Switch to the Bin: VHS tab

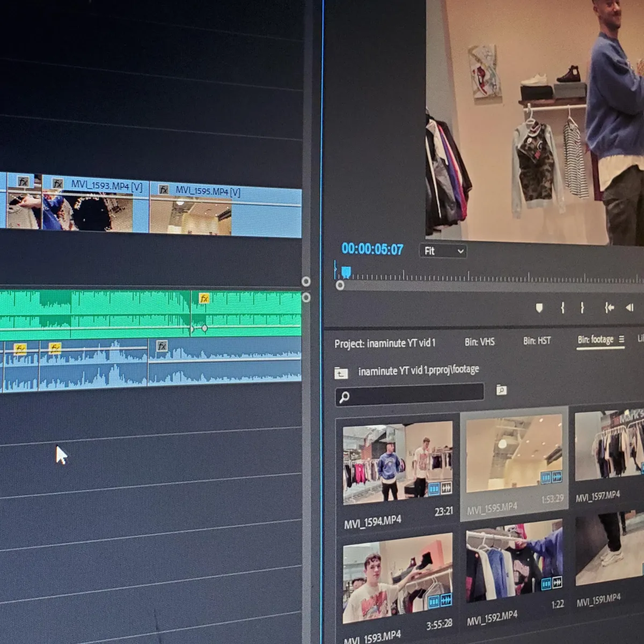coord(480,341)
